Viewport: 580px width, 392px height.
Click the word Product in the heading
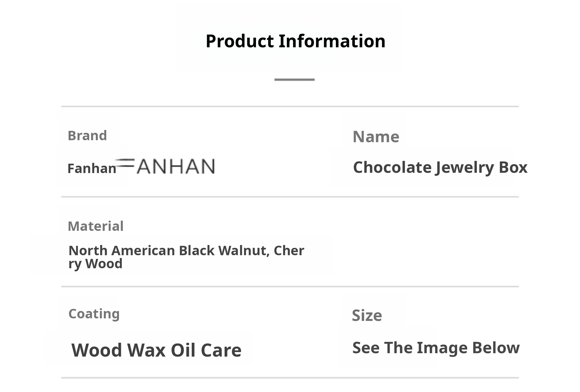tap(240, 41)
